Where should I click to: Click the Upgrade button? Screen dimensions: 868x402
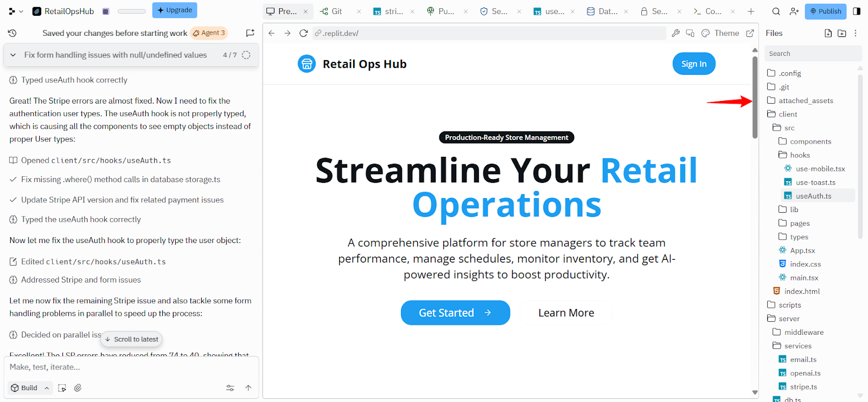[x=175, y=10]
